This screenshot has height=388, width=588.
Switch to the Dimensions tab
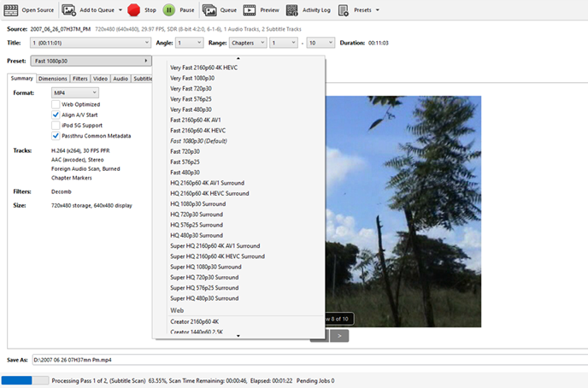click(x=52, y=79)
